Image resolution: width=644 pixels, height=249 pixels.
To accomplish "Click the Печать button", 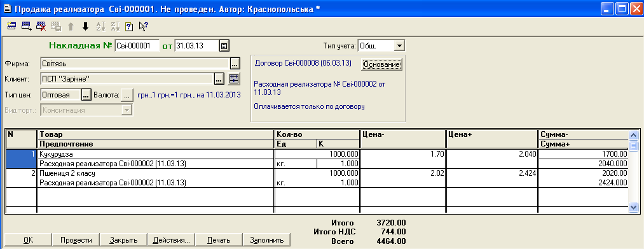I will pos(219,240).
